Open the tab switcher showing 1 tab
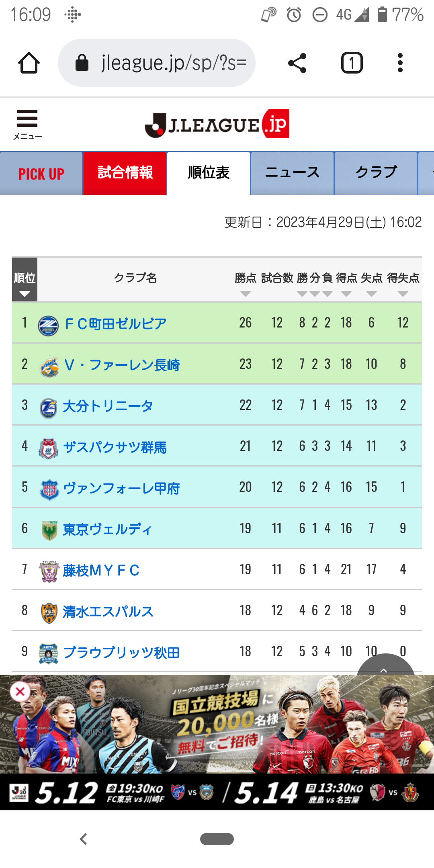434x868 pixels. tap(352, 63)
